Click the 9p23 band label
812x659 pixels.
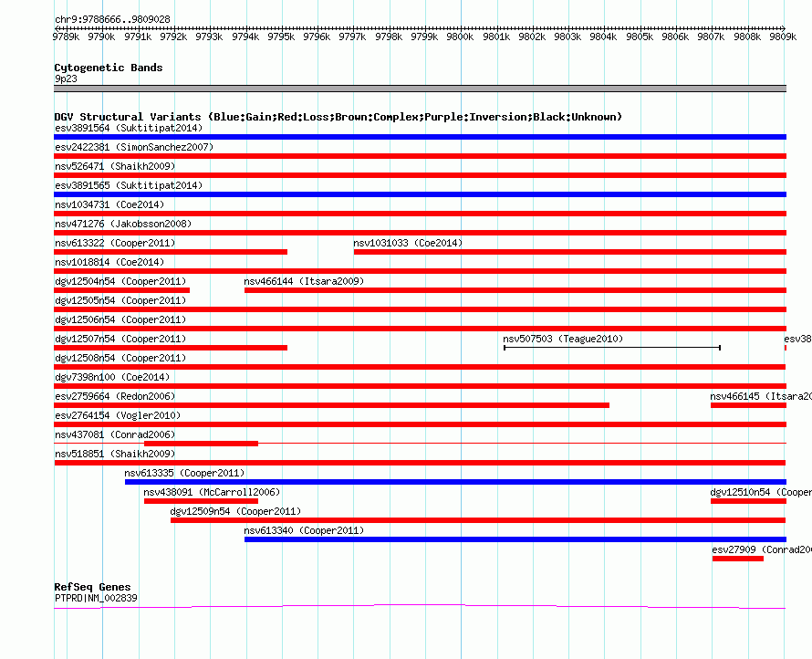(67, 78)
